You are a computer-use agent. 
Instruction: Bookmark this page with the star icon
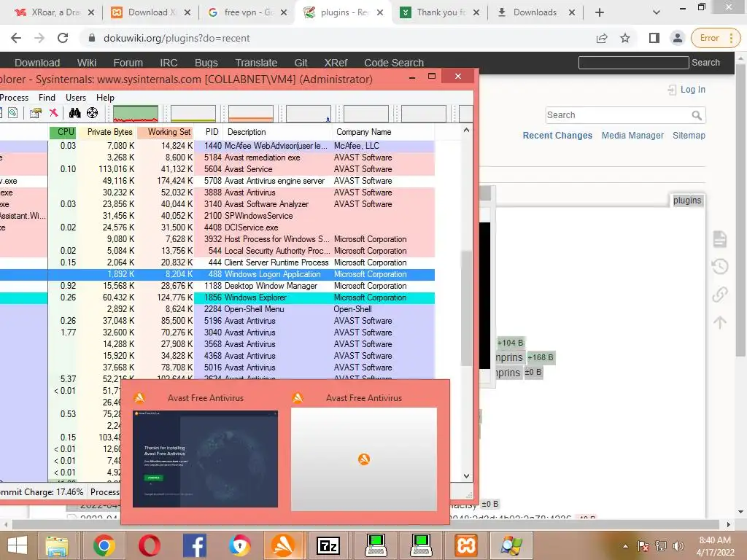[x=625, y=38]
